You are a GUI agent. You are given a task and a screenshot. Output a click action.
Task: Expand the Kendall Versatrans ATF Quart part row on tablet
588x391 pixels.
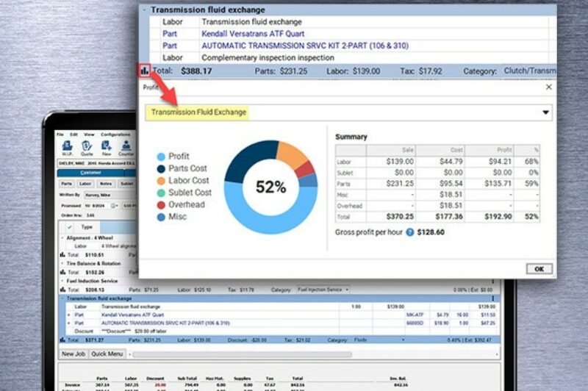click(x=69, y=315)
